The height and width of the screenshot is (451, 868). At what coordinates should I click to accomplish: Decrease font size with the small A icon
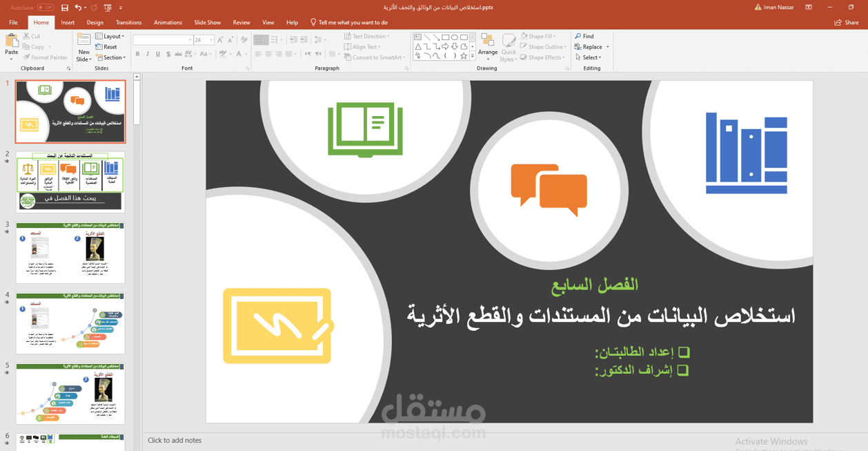pyautogui.click(x=230, y=40)
